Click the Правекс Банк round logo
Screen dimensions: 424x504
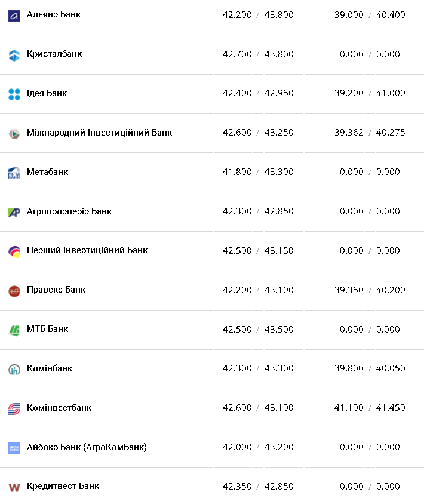14,291
